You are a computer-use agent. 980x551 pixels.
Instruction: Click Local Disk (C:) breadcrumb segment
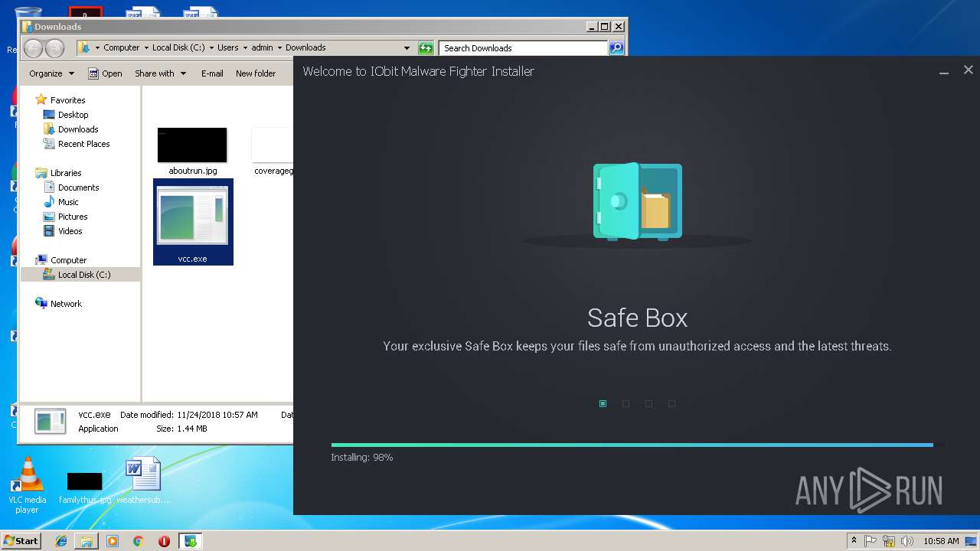click(x=178, y=47)
